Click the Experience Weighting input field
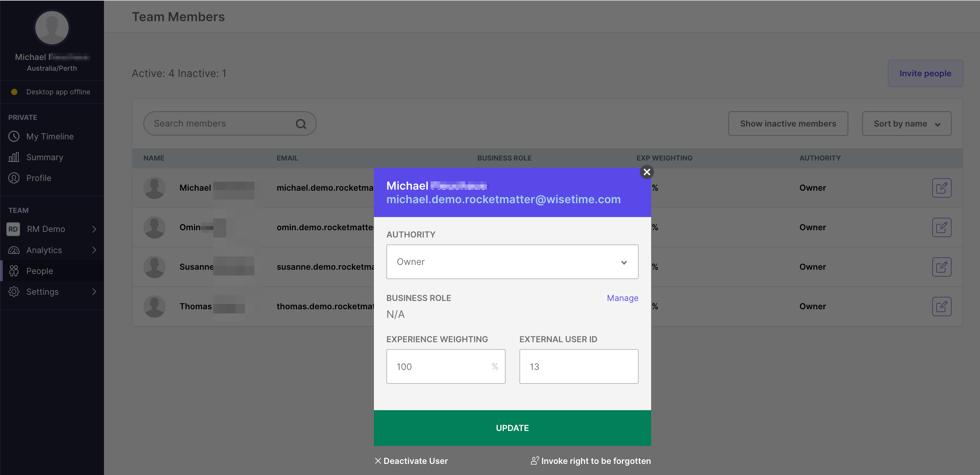 tap(446, 366)
